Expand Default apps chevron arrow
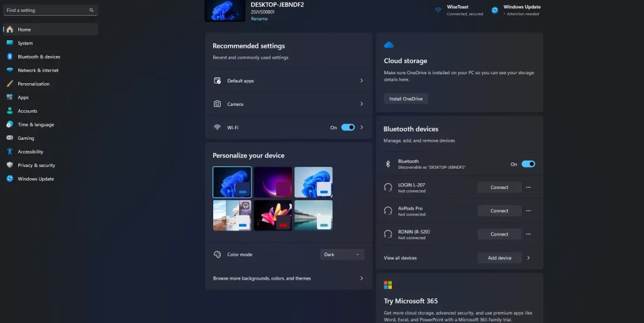The height and width of the screenshot is (323, 644). coord(362,81)
